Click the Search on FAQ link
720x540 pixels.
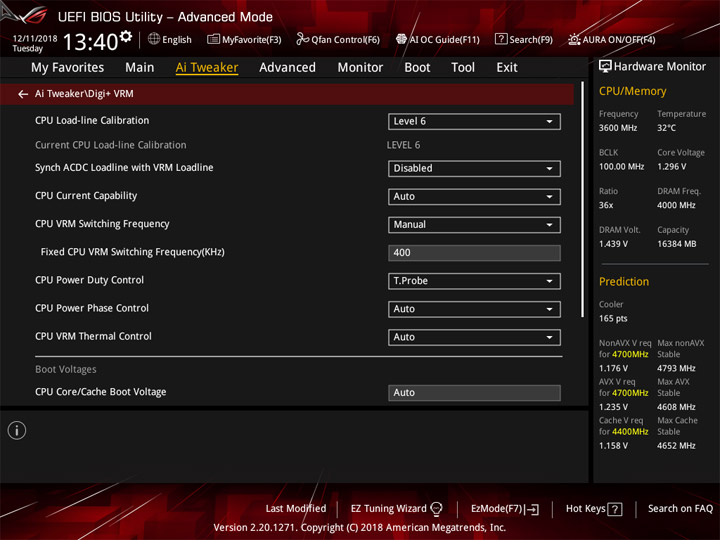point(680,509)
